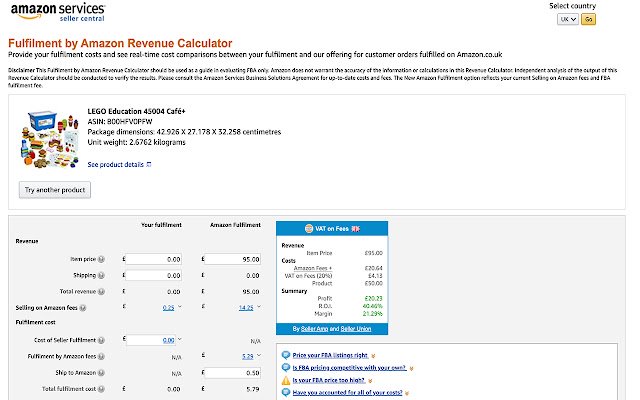Open Have you accounted for all costs link
This screenshot has height=400, width=640.
click(347, 393)
